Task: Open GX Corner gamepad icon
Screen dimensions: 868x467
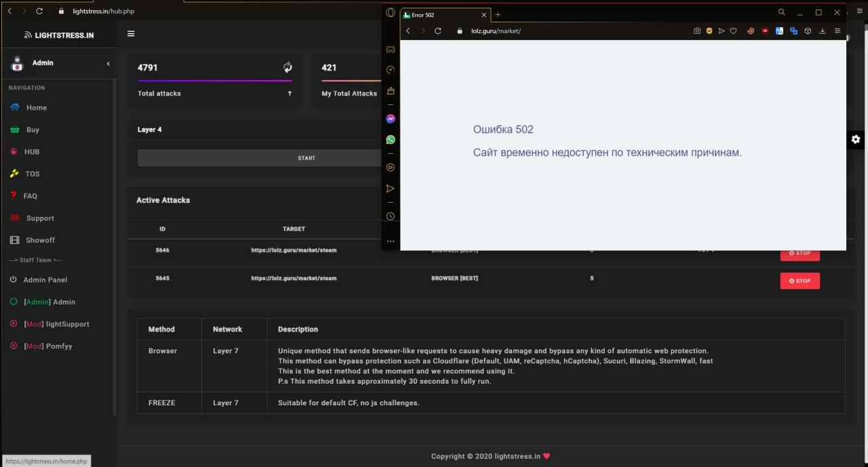Action: (x=391, y=49)
